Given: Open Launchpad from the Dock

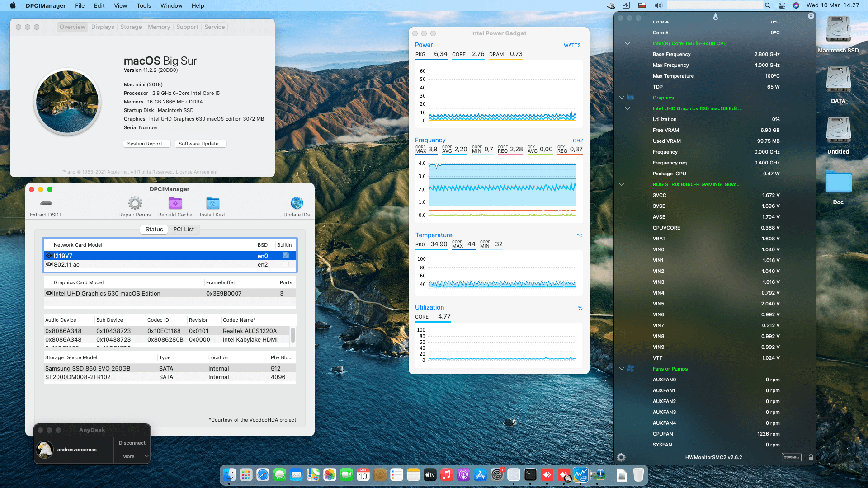Looking at the screenshot, I should tap(246, 475).
